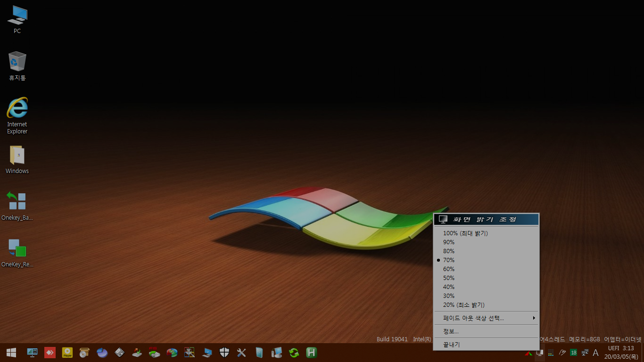644x362 pixels.
Task: Open the green refresh arrows taskbar icon
Action: (294, 353)
